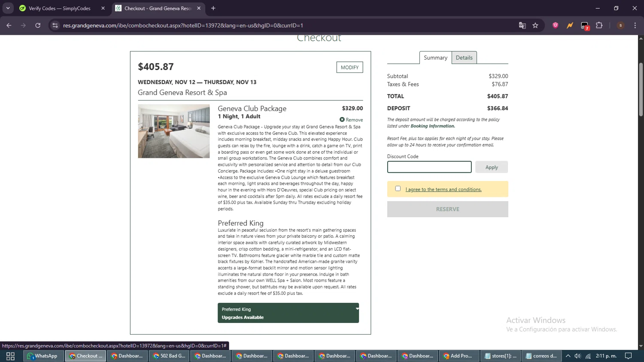The width and height of the screenshot is (644, 362).
Task: Open the Wi-Fi network icon
Action: [x=588, y=356]
